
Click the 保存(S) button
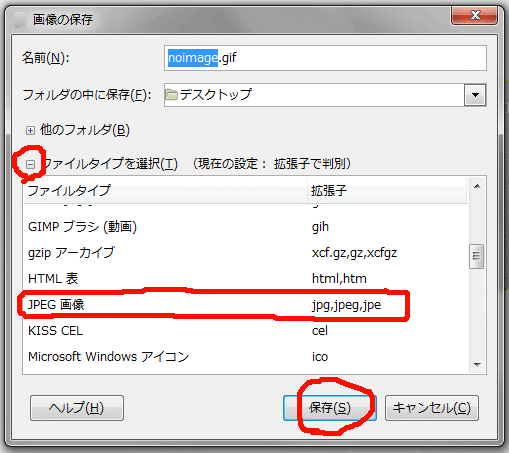(x=330, y=408)
